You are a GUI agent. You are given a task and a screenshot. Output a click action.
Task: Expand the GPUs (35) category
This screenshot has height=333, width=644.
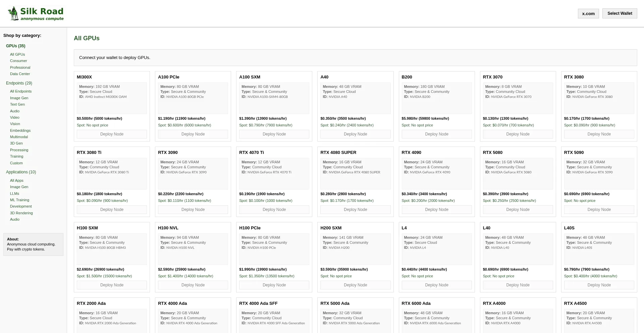[x=15, y=46]
